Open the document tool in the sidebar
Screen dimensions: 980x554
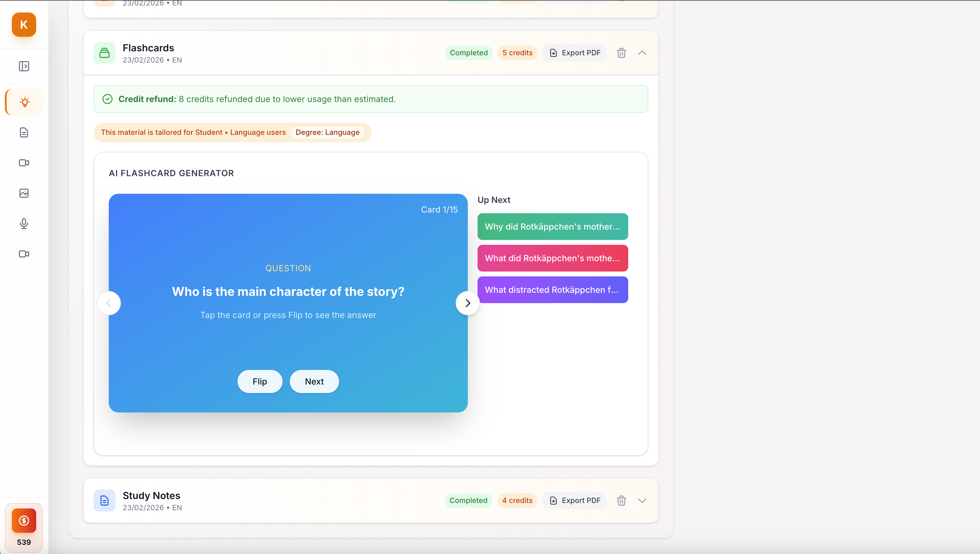click(24, 132)
